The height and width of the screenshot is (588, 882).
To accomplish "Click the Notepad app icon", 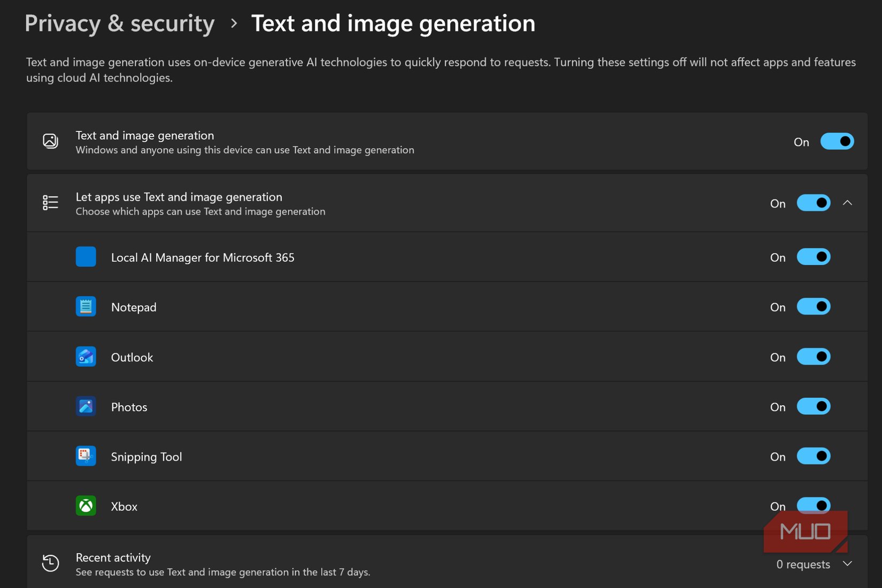I will tap(86, 307).
